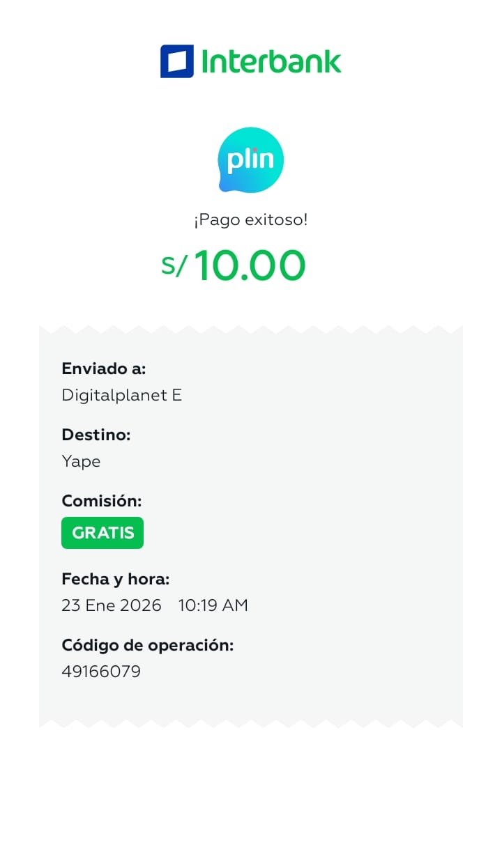Image resolution: width=502 pixels, height=868 pixels.
Task: Select the 10.00 payment amount
Action: point(250,265)
